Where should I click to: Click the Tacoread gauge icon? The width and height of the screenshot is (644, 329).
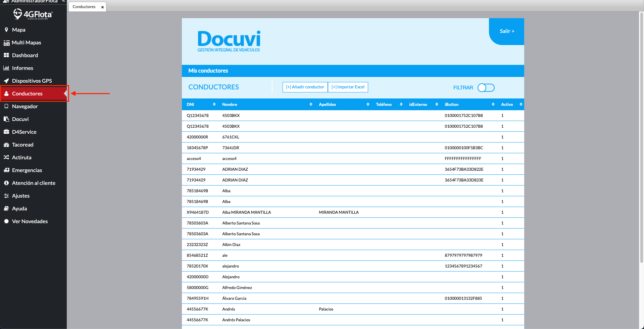(6, 145)
